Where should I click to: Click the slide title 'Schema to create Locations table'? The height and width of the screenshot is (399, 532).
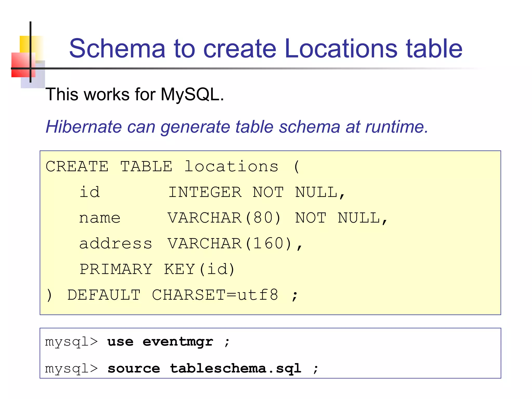pyautogui.click(x=265, y=48)
